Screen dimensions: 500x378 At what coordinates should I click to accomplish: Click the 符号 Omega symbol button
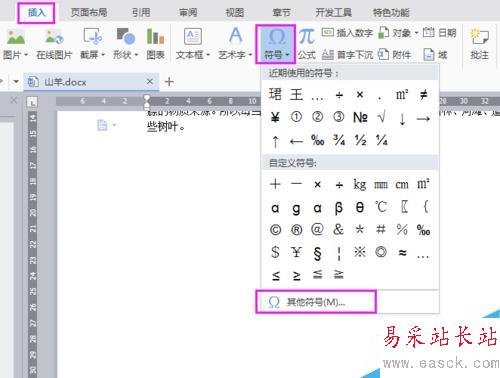[276, 44]
